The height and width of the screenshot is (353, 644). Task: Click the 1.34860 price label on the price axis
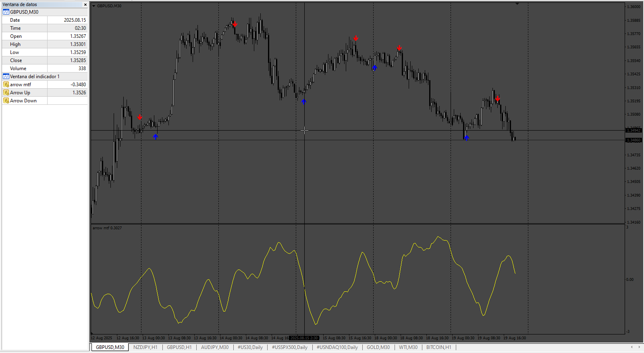(634, 140)
